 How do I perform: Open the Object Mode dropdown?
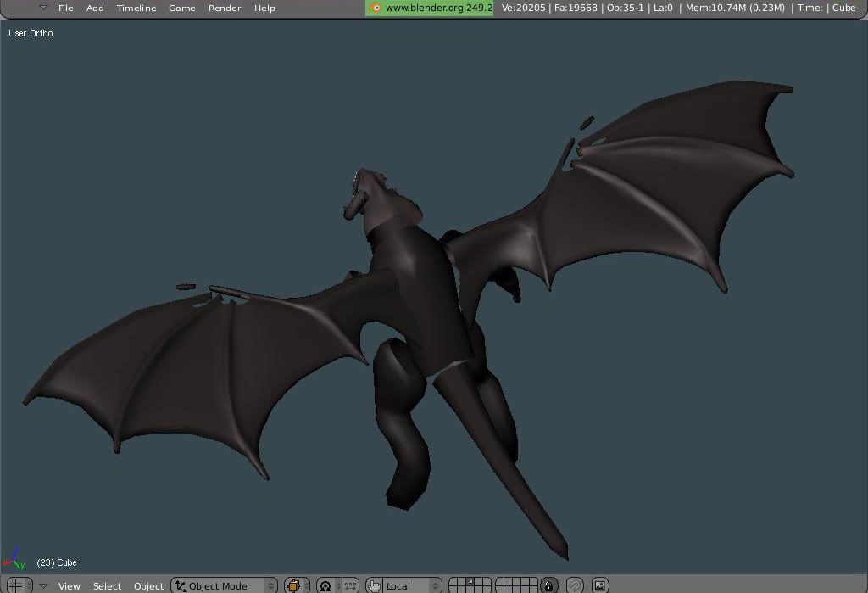coord(225,585)
